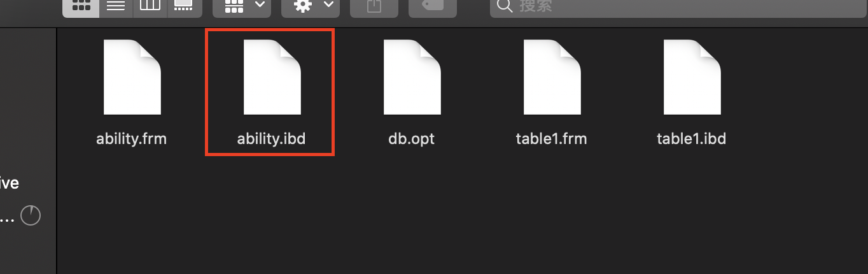Click the table1.frm filename label
The height and width of the screenshot is (274, 868).
tap(552, 138)
